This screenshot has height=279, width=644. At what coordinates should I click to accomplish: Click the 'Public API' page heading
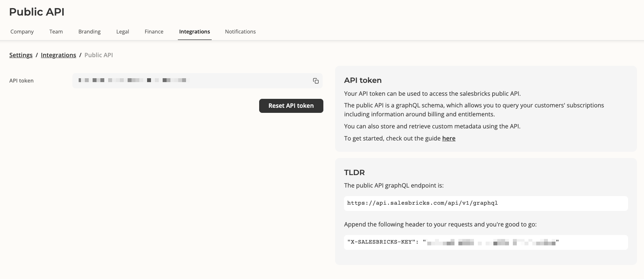pos(37,12)
